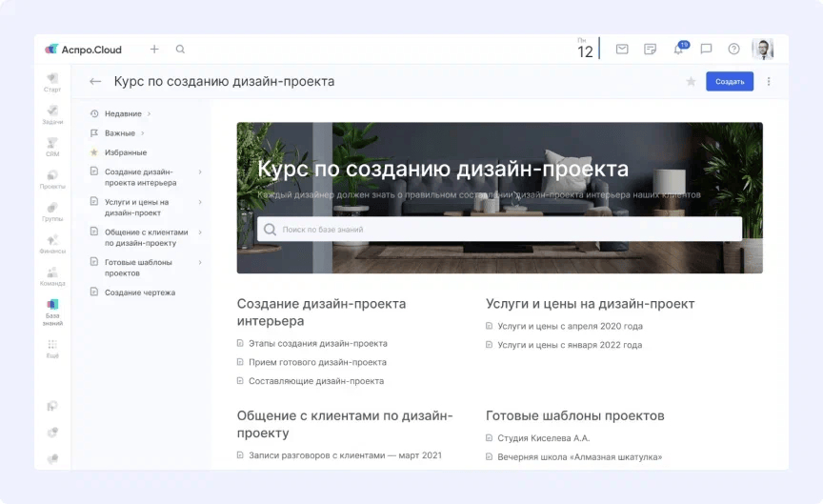Open the user profile avatar
The height and width of the screenshot is (504, 823).
pos(762,50)
